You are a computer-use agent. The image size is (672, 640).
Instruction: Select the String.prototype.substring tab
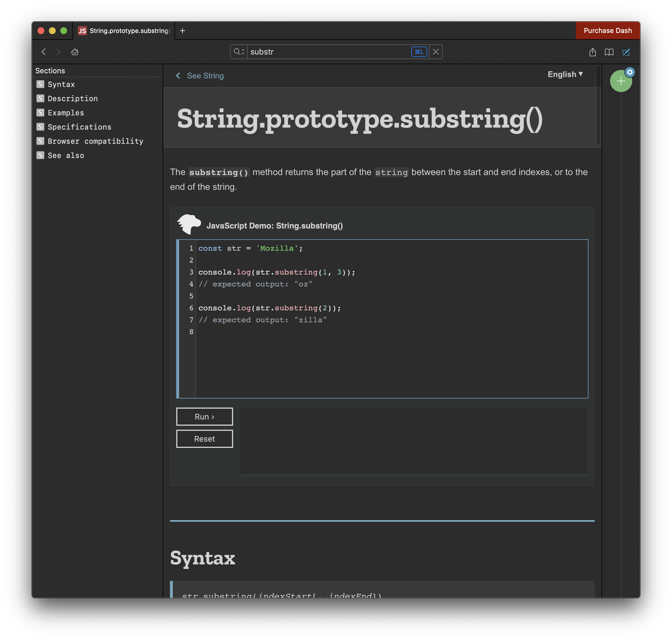125,31
